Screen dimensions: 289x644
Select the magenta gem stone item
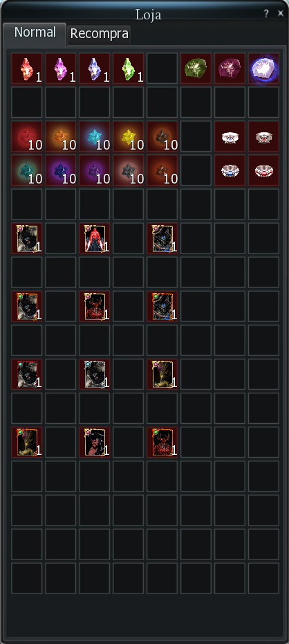(x=230, y=68)
